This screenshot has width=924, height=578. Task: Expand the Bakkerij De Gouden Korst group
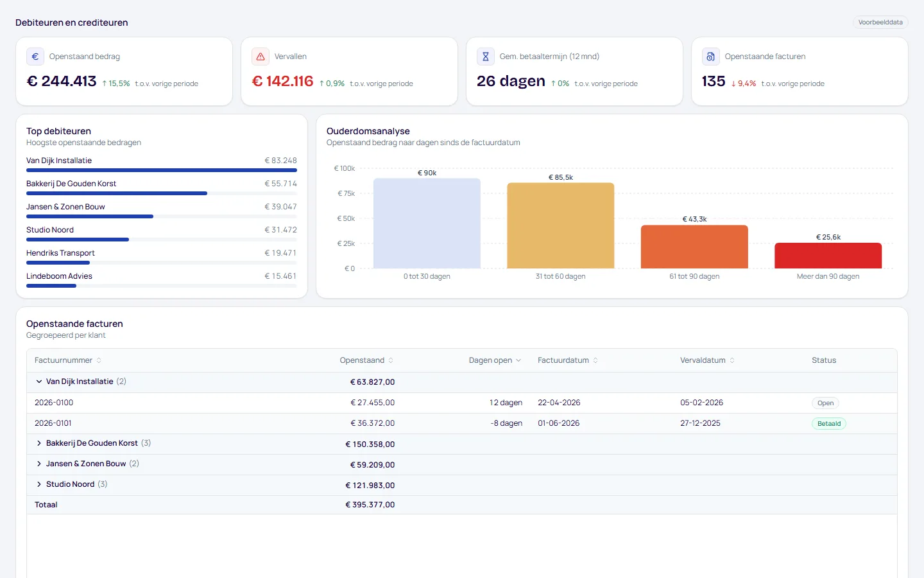click(39, 443)
